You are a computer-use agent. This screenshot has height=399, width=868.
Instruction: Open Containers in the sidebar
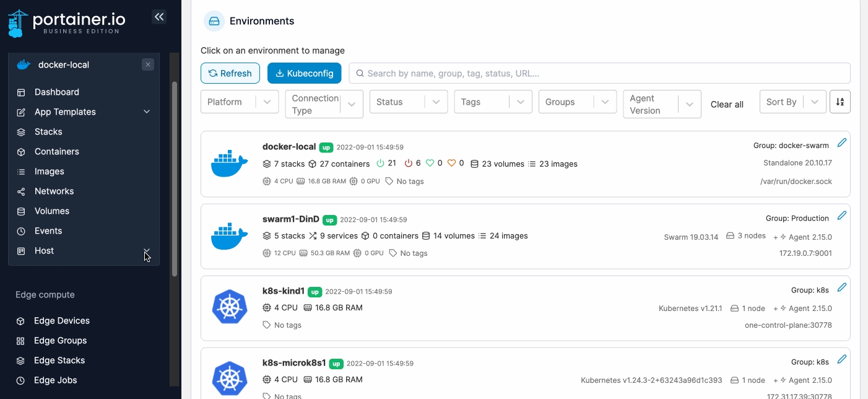[56, 152]
